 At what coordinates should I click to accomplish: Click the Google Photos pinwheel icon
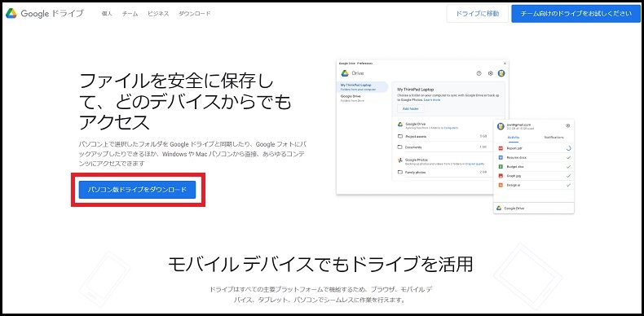pyautogui.click(x=400, y=160)
